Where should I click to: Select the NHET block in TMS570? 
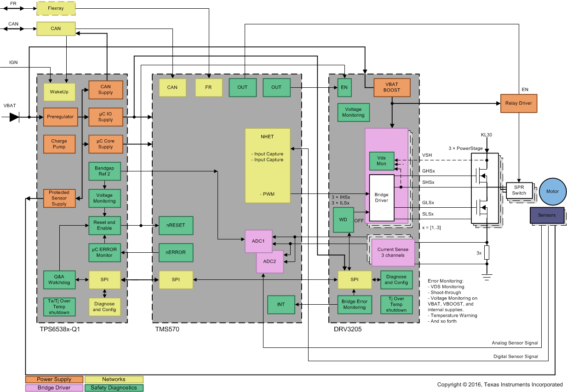tap(267, 165)
